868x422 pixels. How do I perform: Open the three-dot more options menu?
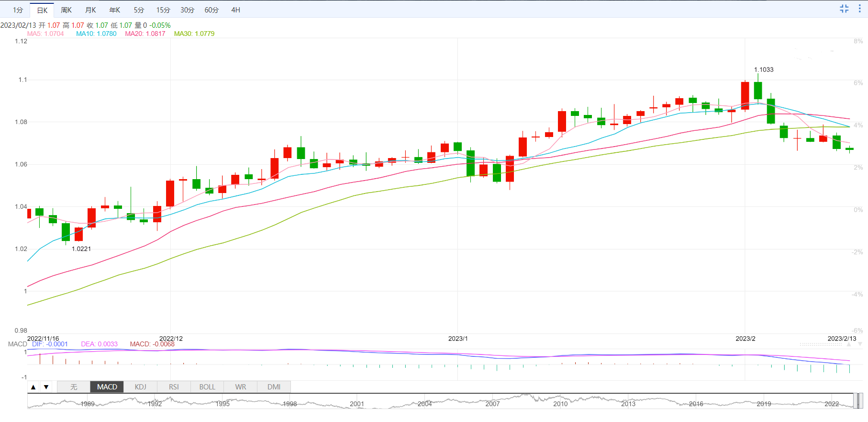pos(859,9)
